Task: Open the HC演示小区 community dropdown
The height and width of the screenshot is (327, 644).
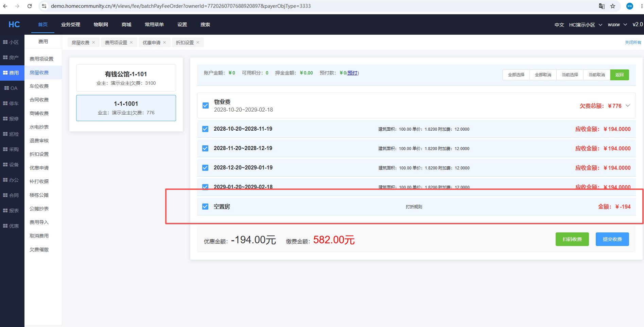Action: coord(586,25)
